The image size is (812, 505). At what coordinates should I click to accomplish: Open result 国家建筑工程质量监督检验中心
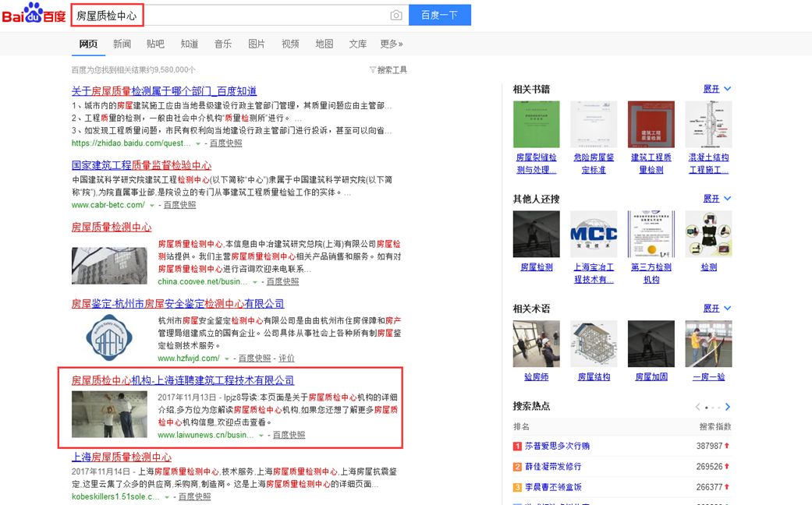pos(141,165)
